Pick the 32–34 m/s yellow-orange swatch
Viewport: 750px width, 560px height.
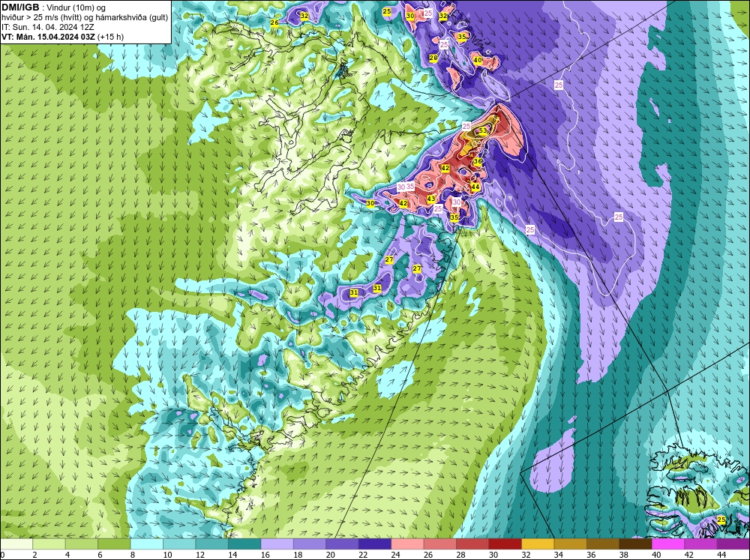(538, 544)
